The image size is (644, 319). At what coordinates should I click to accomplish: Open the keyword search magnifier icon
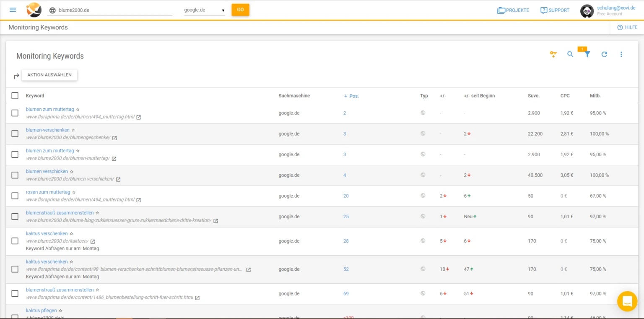pos(570,54)
